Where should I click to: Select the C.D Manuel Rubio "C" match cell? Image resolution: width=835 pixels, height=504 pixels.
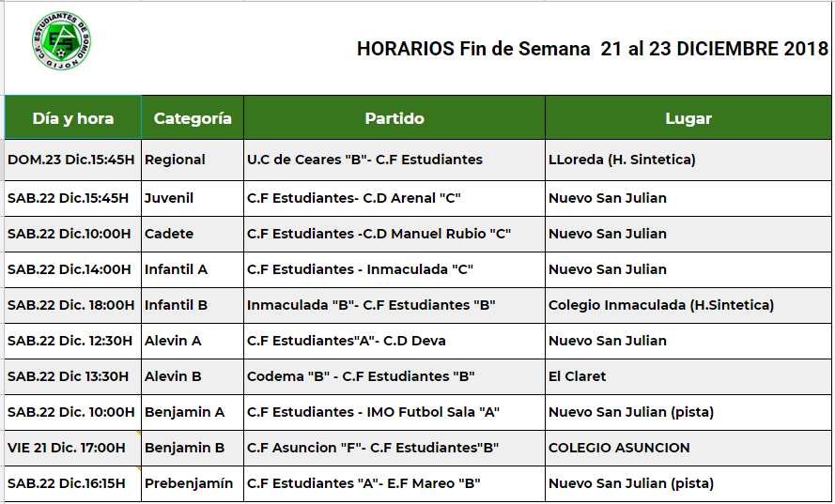[379, 234]
